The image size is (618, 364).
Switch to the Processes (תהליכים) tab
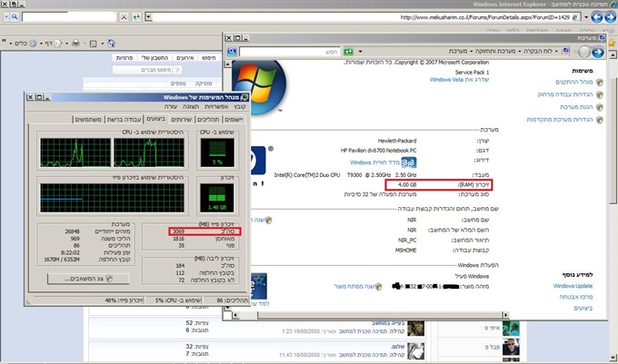[x=208, y=119]
